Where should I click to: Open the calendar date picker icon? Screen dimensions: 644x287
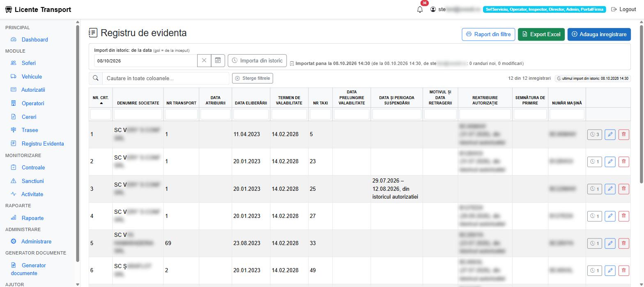coord(218,60)
